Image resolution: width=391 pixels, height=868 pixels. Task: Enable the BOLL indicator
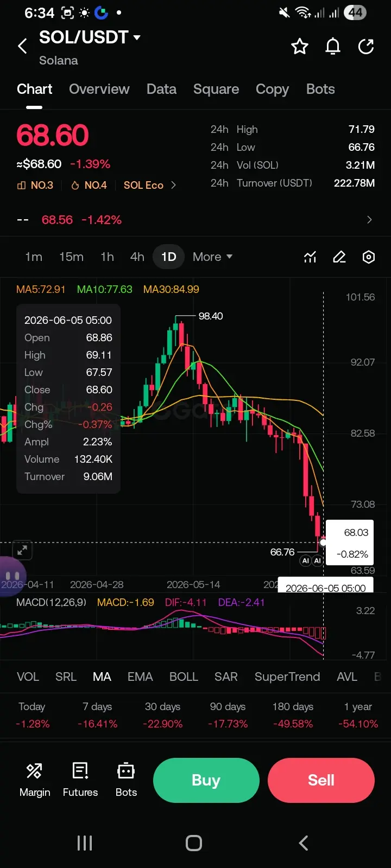point(184,676)
